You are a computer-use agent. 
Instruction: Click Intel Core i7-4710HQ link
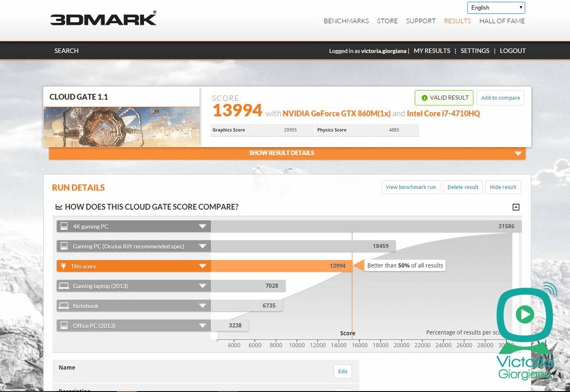point(443,113)
